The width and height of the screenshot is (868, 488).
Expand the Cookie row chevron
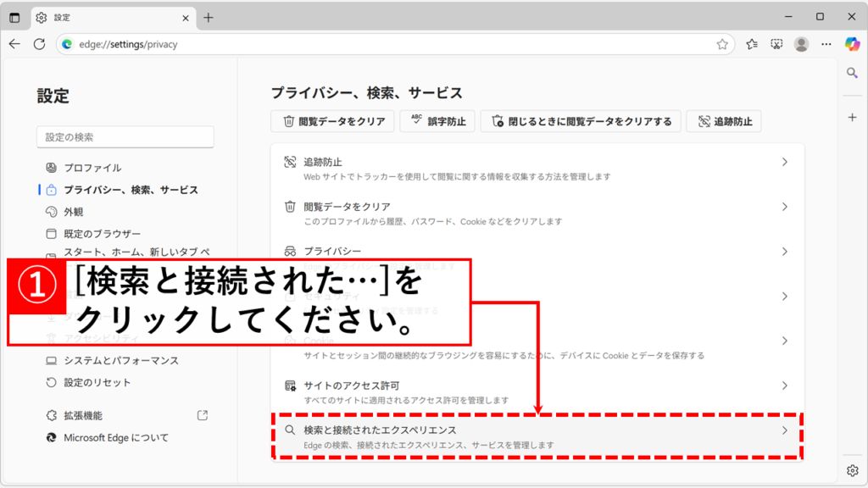pyautogui.click(x=784, y=341)
